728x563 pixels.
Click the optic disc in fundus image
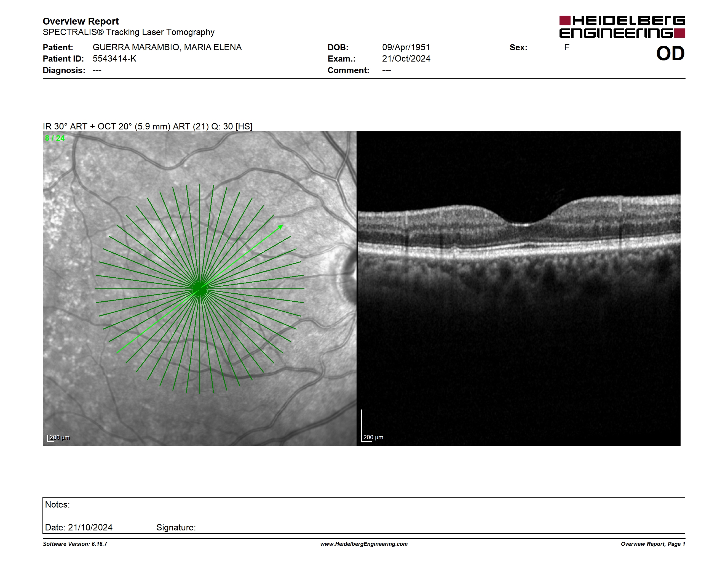(349, 277)
